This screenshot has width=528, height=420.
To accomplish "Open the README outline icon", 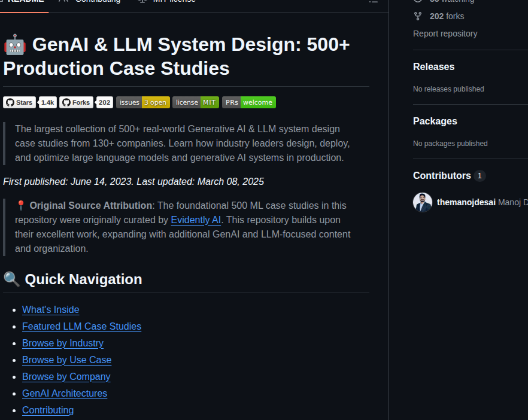I will [x=373, y=2].
